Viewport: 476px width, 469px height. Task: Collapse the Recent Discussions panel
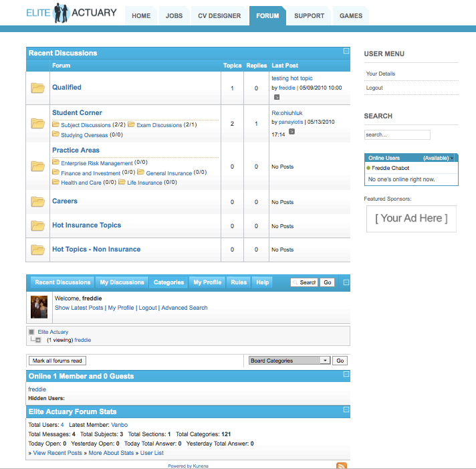point(346,51)
